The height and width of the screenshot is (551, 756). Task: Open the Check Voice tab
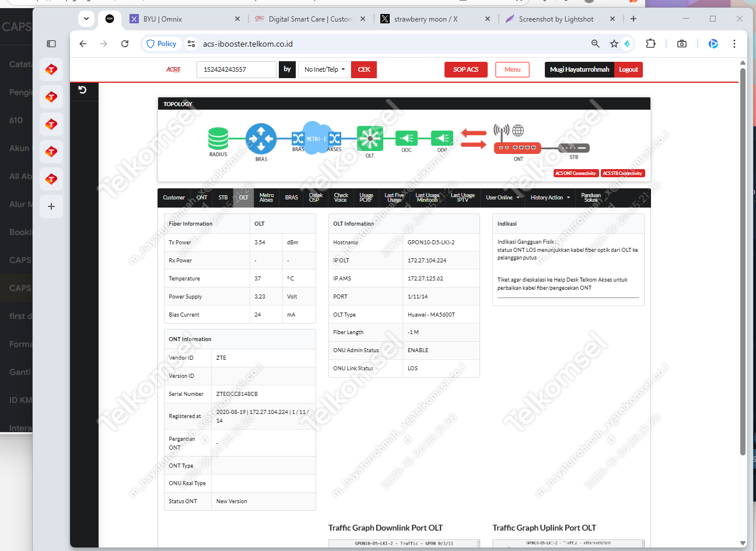click(341, 198)
